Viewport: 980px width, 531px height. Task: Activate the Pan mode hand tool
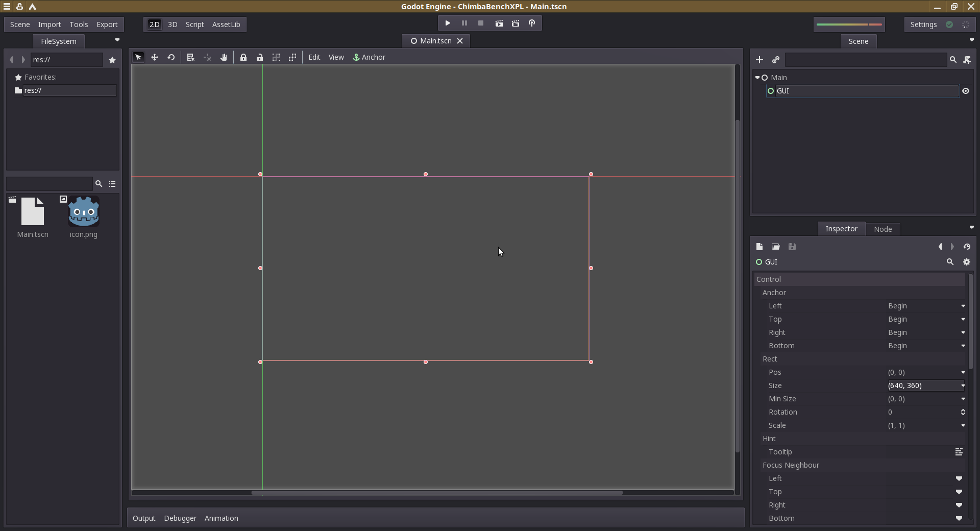pyautogui.click(x=224, y=57)
